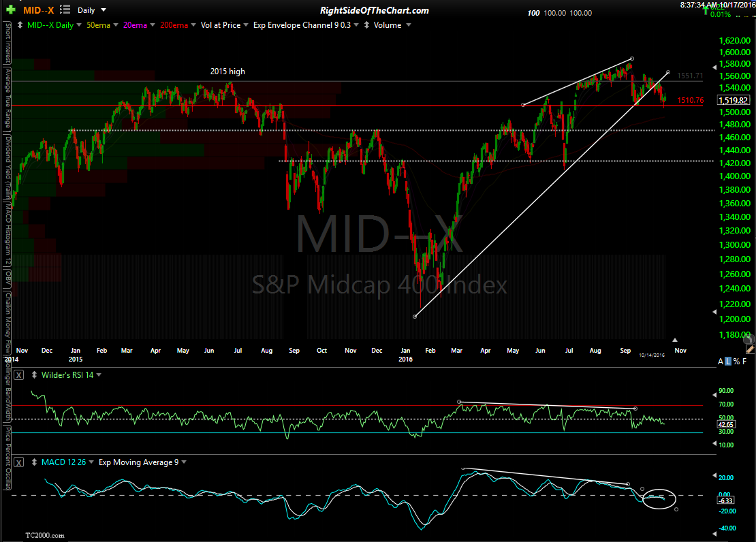756x542 pixels.
Task: Click the Exp Moving Average 9 label
Action: pos(139,462)
